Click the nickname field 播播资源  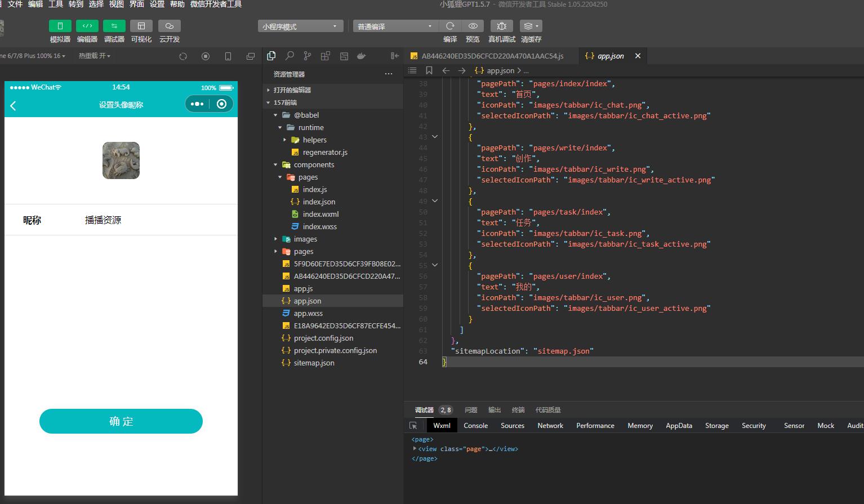103,220
